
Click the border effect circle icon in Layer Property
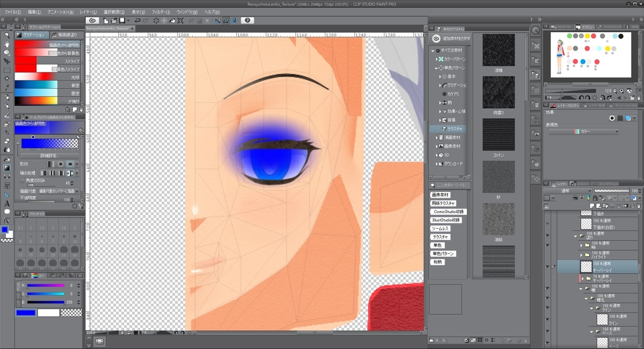(612, 118)
